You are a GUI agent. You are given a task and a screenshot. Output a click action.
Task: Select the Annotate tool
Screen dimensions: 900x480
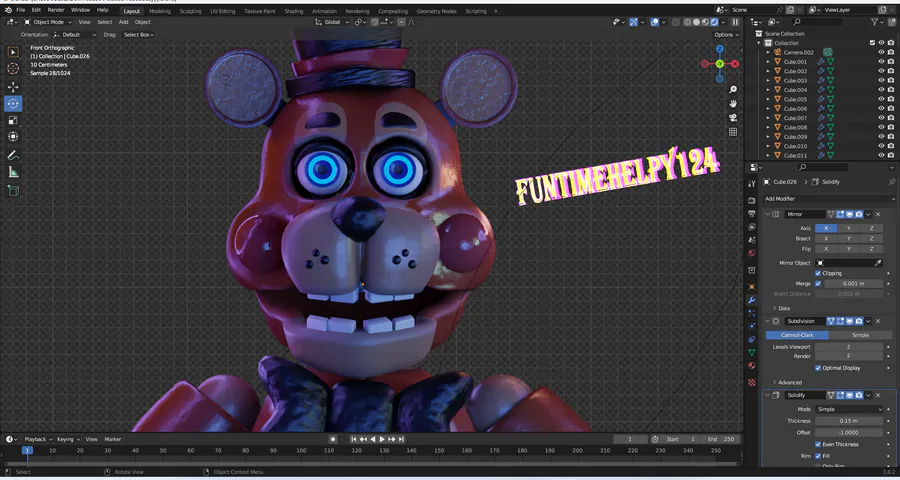13,155
